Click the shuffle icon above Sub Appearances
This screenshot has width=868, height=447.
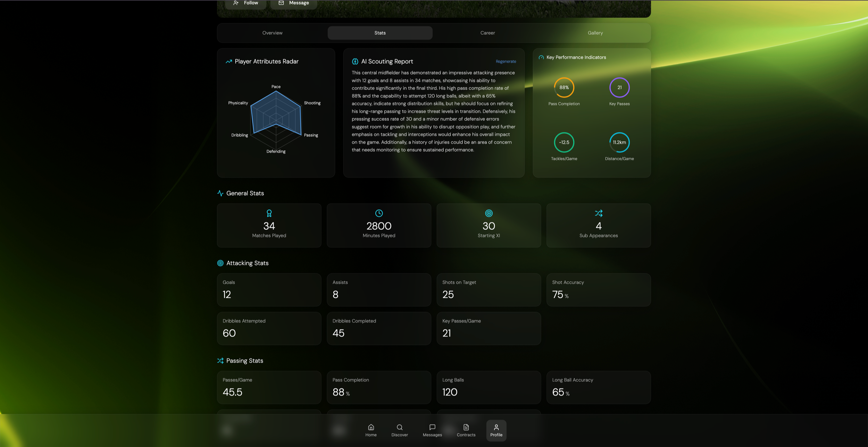pyautogui.click(x=598, y=213)
